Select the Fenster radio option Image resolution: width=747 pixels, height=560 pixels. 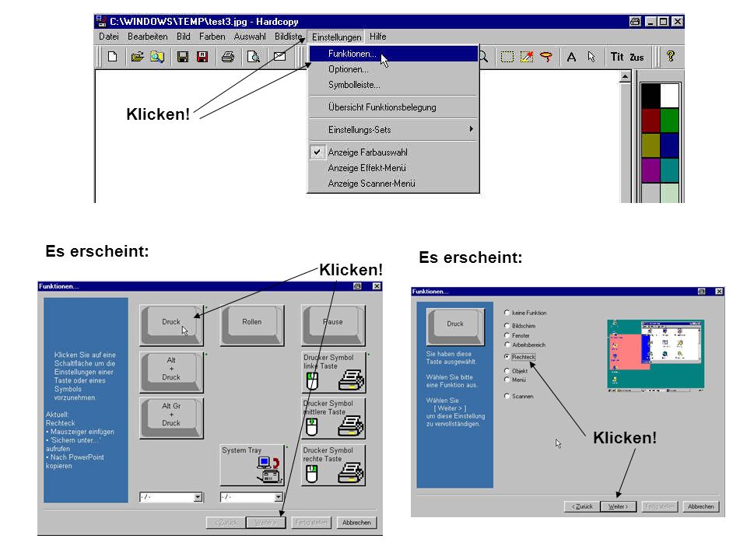[x=507, y=335]
